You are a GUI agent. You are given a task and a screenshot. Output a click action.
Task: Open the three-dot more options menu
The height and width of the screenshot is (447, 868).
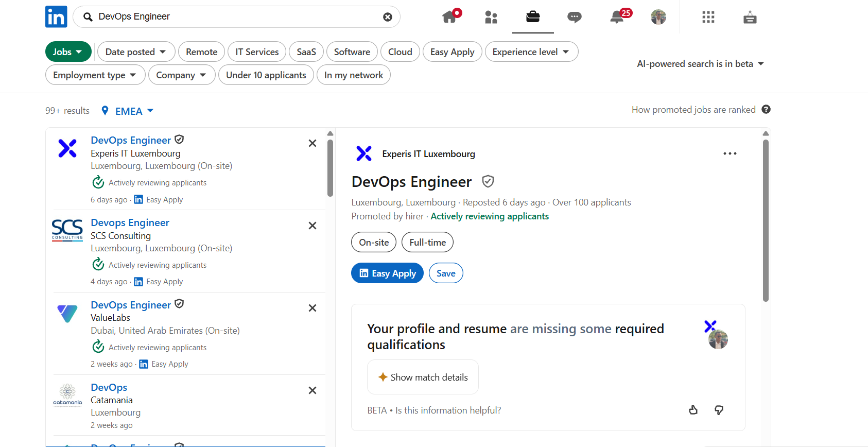coord(730,153)
